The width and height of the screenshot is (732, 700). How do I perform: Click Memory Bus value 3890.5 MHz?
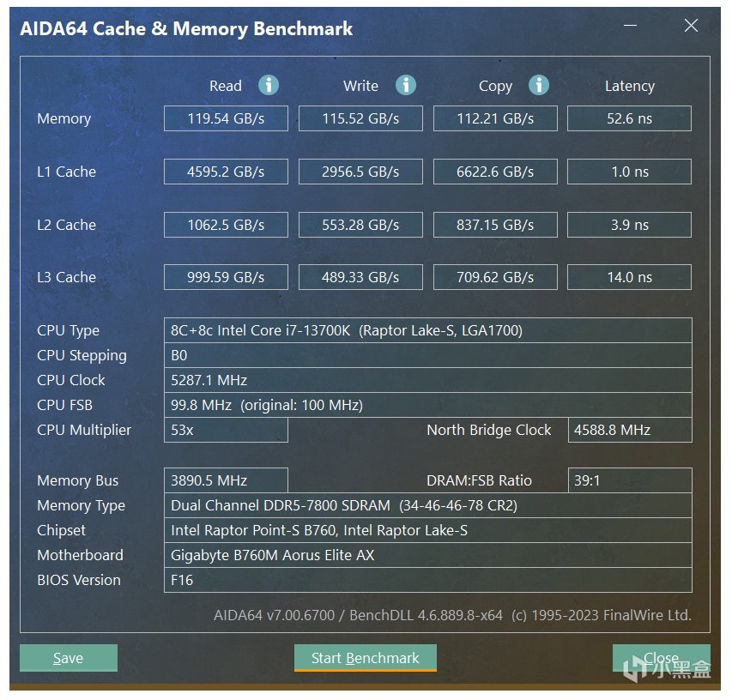click(226, 480)
